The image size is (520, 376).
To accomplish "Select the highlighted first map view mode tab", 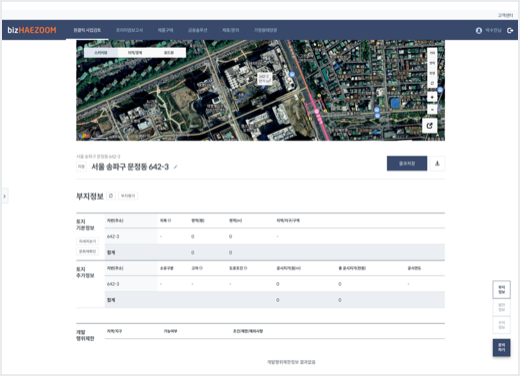I will tap(101, 53).
